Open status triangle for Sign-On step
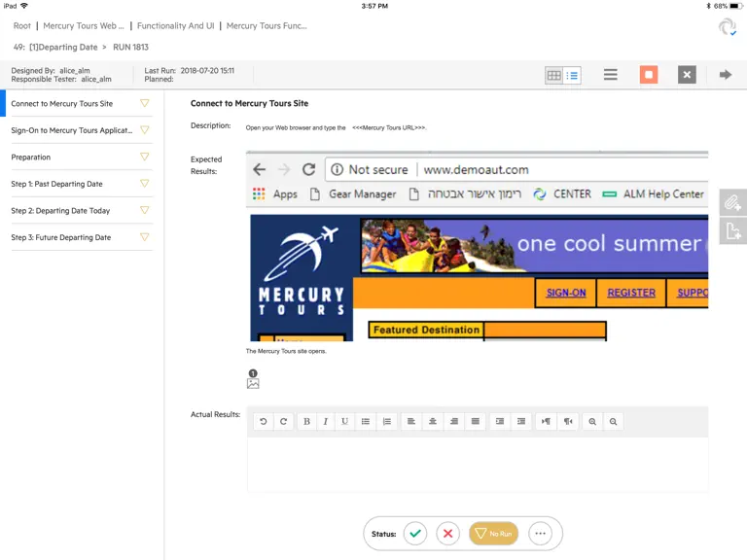 click(144, 129)
